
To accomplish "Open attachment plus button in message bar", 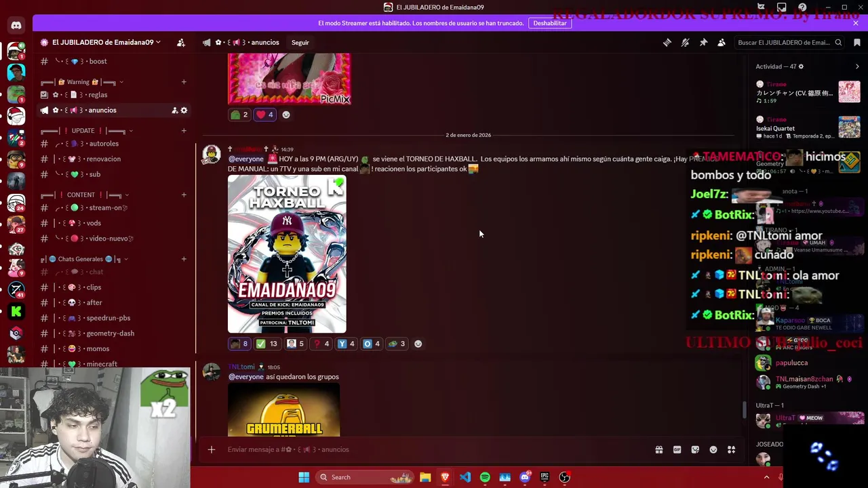I will pos(212,449).
